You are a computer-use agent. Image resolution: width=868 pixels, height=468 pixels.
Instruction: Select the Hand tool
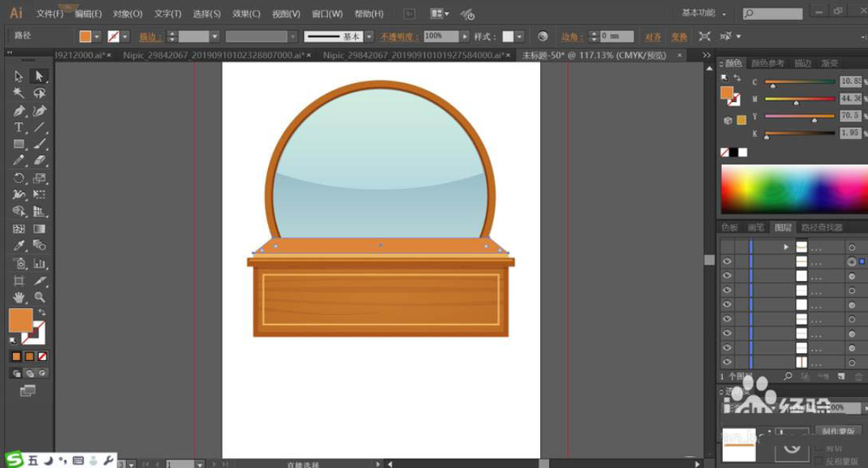pos(18,297)
